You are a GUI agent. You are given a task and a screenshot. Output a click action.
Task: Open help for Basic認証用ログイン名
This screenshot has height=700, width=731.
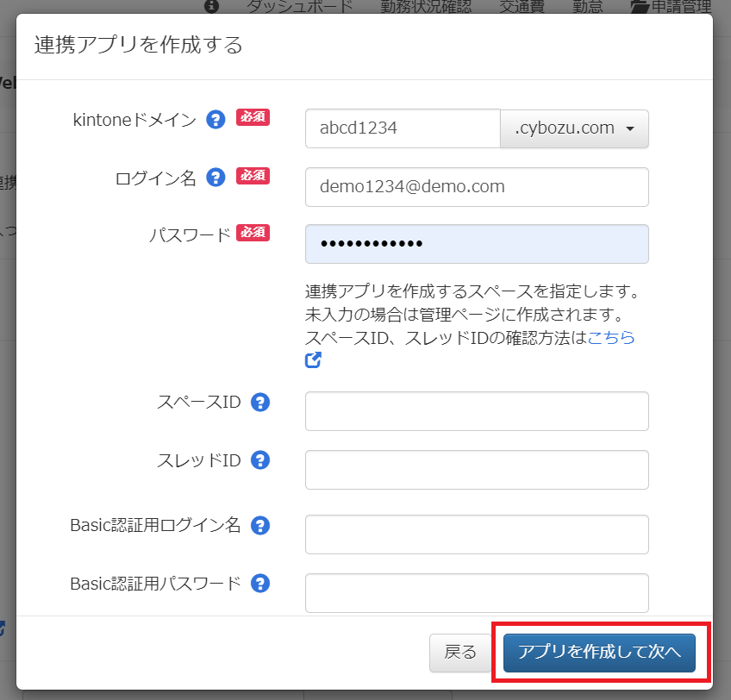(260, 526)
